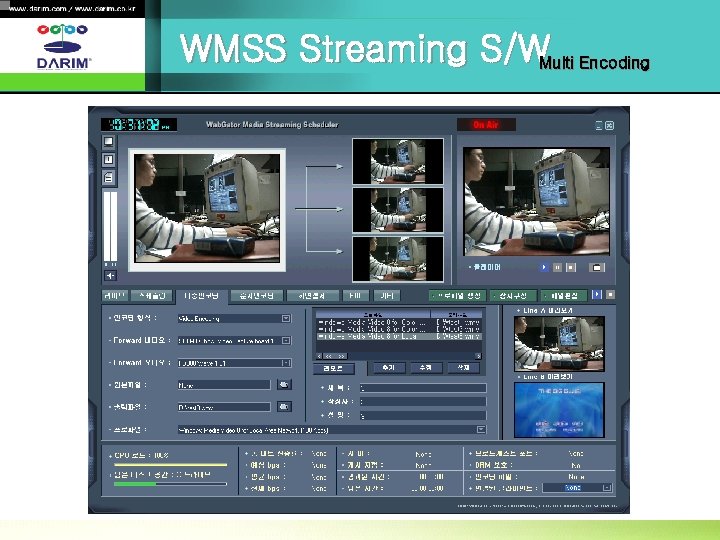Open the None dropdown in the status panel
This screenshot has width=720, height=540.
(x=577, y=488)
